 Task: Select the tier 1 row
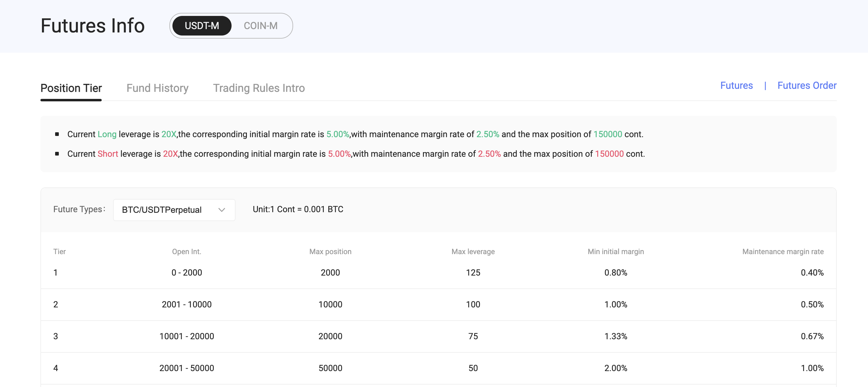pyautogui.click(x=438, y=272)
